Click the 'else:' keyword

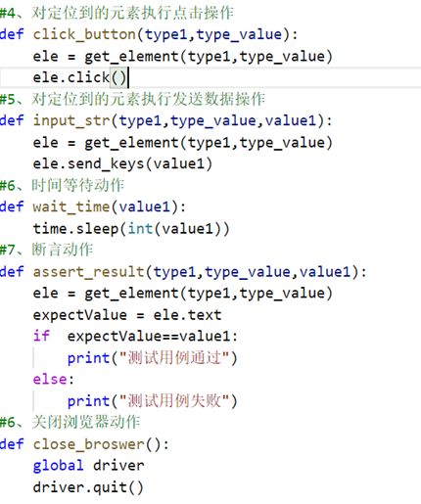tap(54, 380)
